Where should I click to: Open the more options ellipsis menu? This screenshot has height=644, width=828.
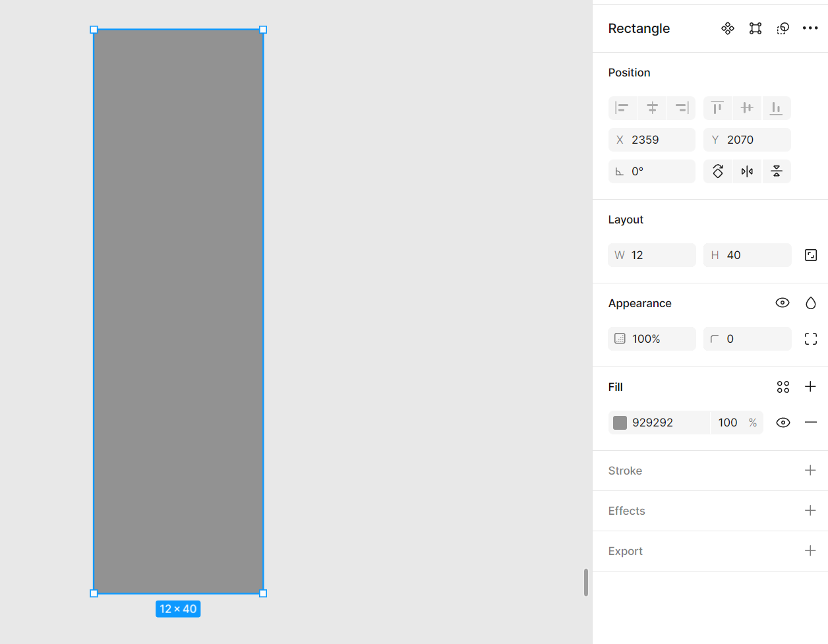[810, 28]
